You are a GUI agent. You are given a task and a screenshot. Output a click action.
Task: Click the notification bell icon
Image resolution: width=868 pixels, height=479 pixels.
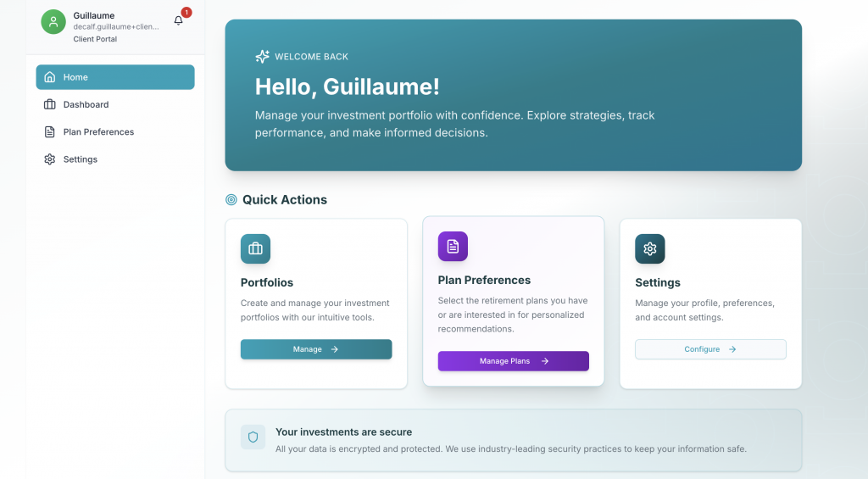(178, 20)
